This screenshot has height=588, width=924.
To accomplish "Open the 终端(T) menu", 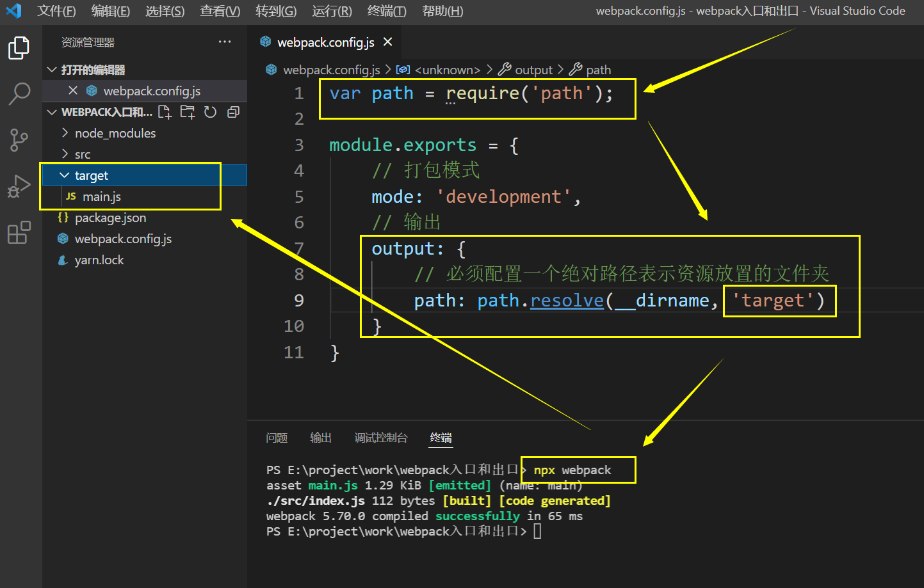I will click(x=387, y=11).
